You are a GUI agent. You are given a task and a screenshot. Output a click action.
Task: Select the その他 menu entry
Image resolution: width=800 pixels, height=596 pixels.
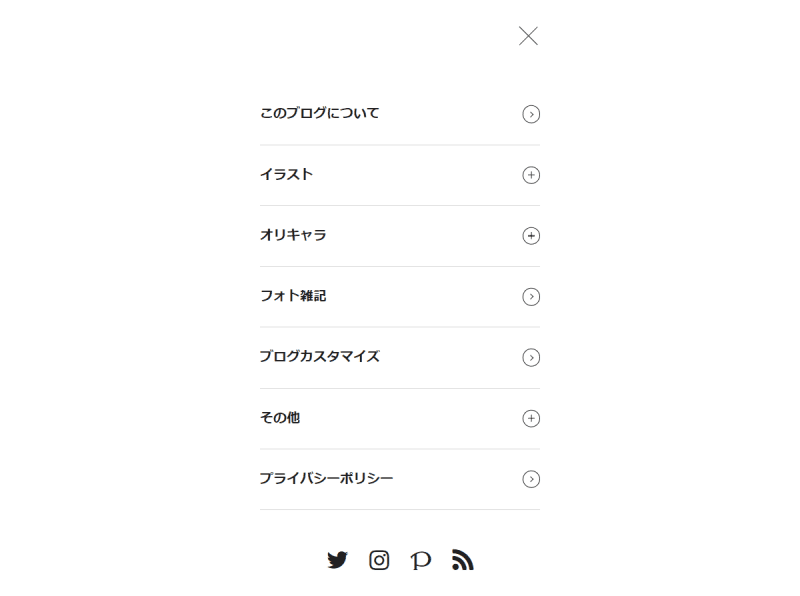280,417
